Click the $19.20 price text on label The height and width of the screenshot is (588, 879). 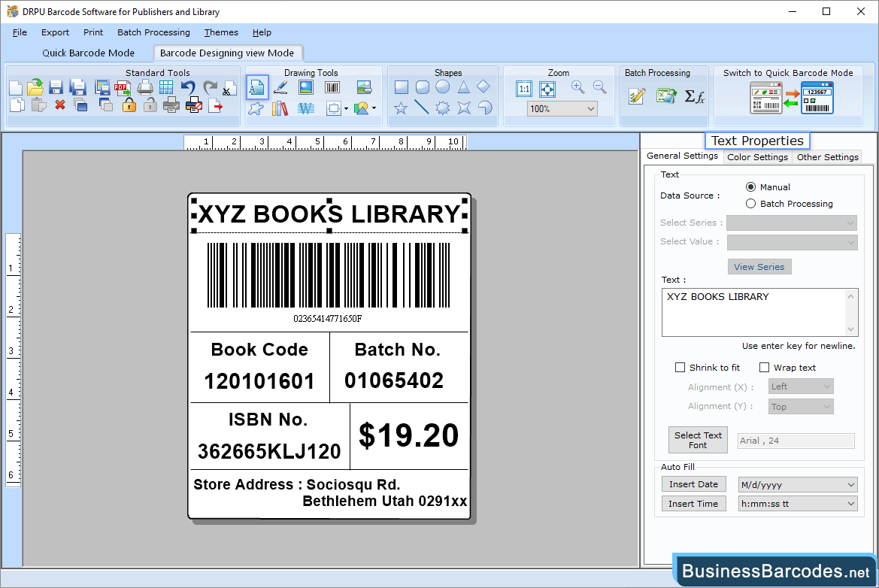point(408,435)
